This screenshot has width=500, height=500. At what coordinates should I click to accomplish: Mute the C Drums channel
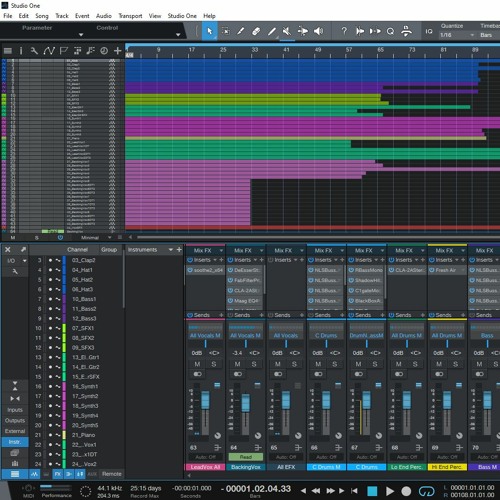(x=358, y=364)
